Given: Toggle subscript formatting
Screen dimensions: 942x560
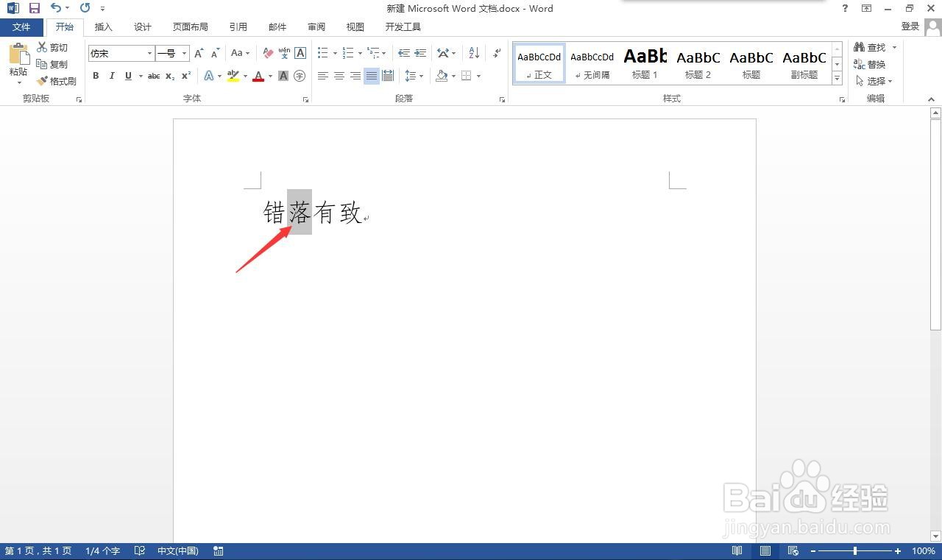Looking at the screenshot, I should click(170, 76).
